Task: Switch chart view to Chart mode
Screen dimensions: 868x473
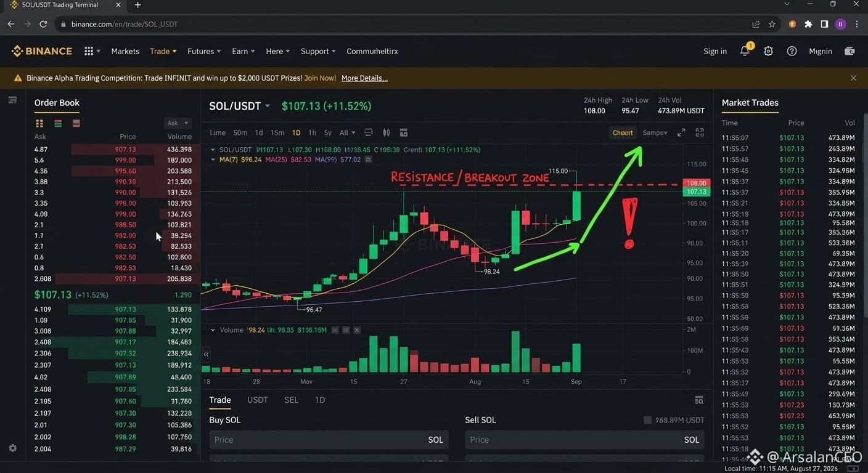Action: (x=623, y=132)
